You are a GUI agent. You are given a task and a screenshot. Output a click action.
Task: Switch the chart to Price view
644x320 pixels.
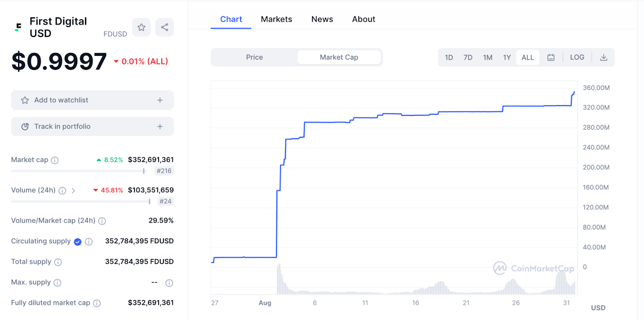click(254, 57)
